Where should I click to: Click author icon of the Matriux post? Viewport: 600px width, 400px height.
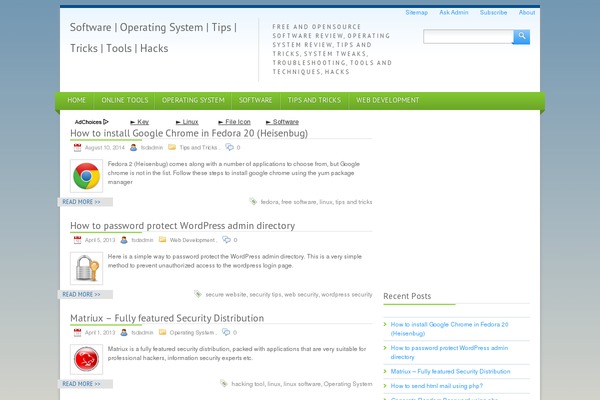[124, 333]
